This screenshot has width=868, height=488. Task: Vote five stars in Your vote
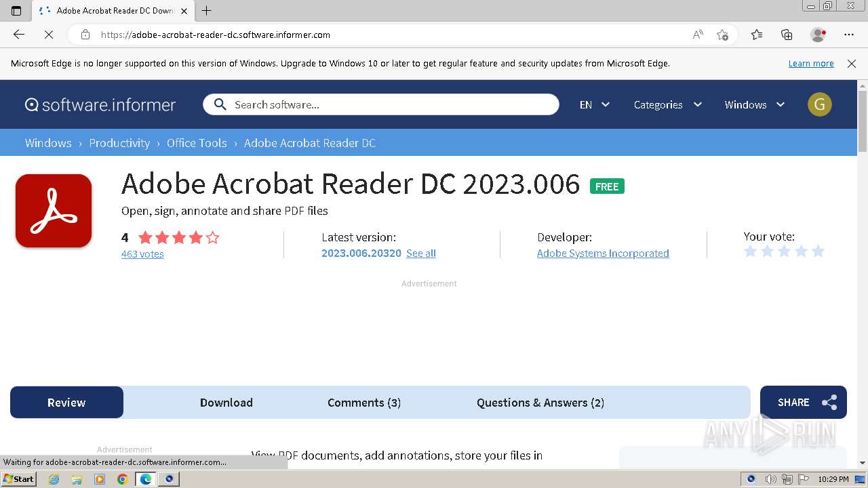(818, 251)
